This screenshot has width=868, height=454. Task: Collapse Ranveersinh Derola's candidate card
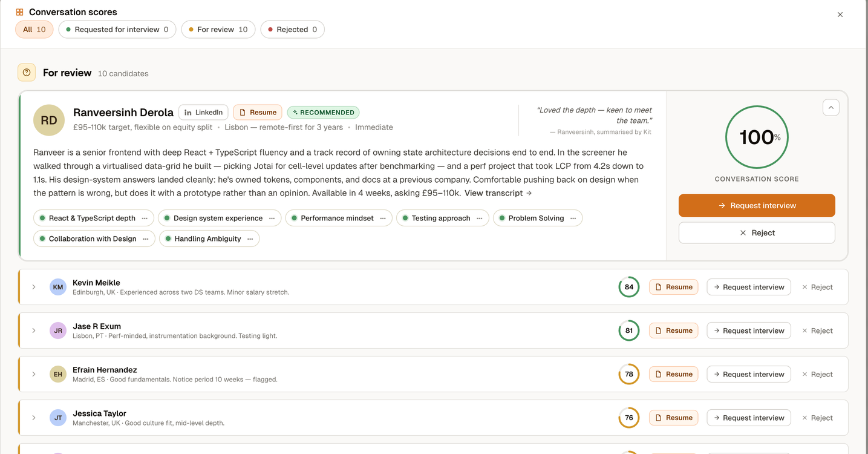831,108
